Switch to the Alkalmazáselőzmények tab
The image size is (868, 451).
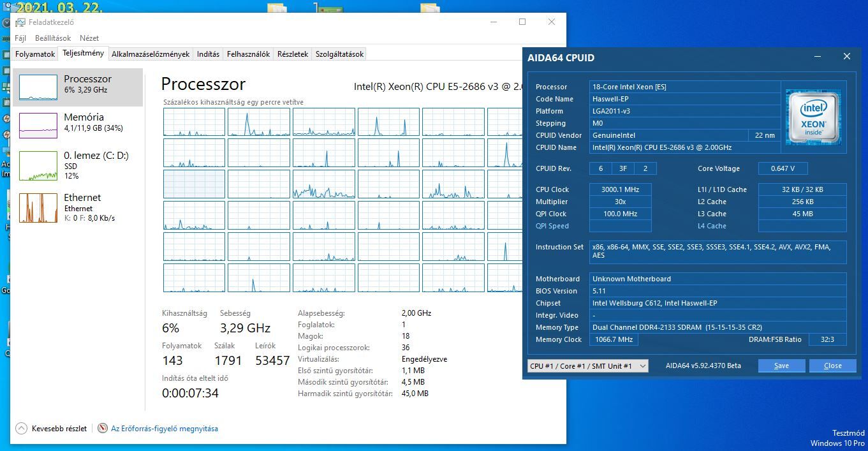(151, 54)
